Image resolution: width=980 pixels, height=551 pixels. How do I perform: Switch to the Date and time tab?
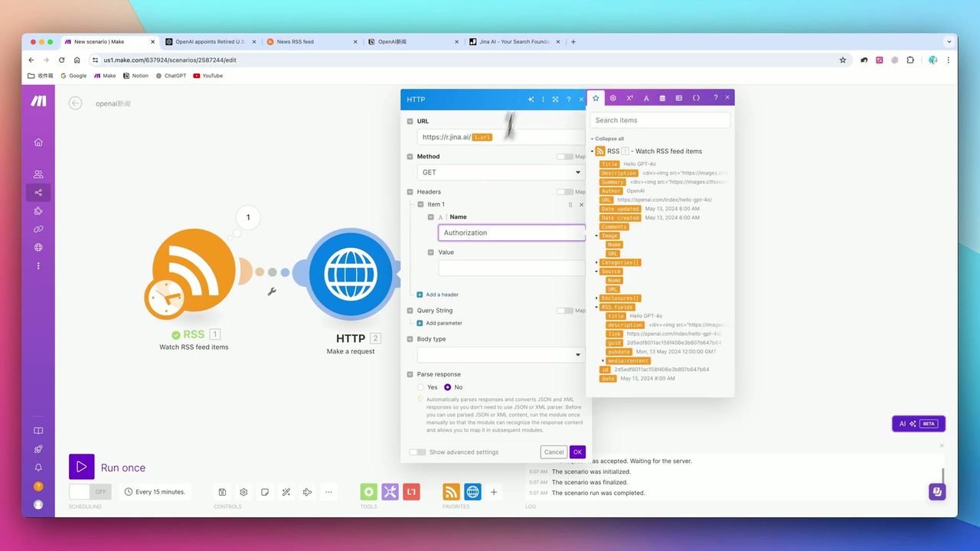coord(662,98)
